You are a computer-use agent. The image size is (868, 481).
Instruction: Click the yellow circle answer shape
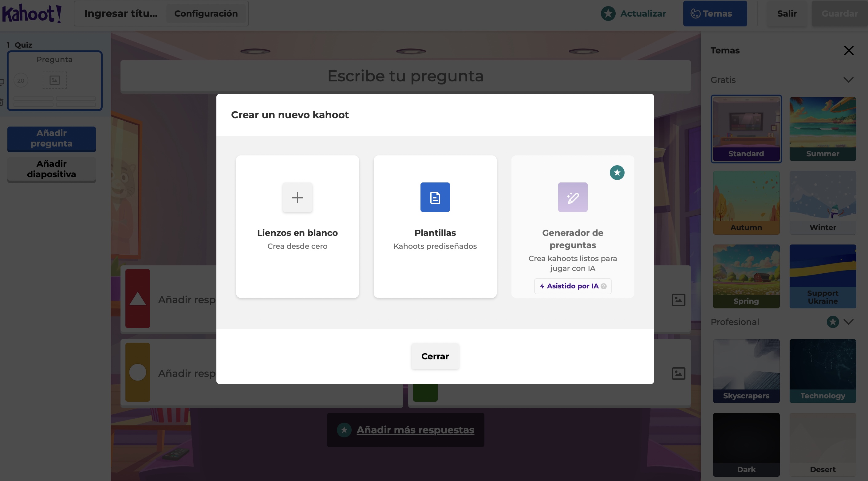tap(137, 372)
